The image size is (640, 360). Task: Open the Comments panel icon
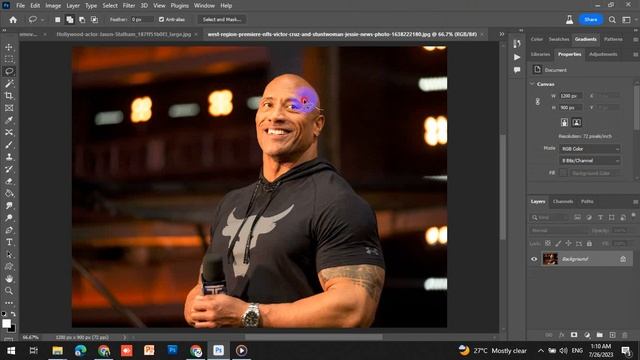[517, 70]
